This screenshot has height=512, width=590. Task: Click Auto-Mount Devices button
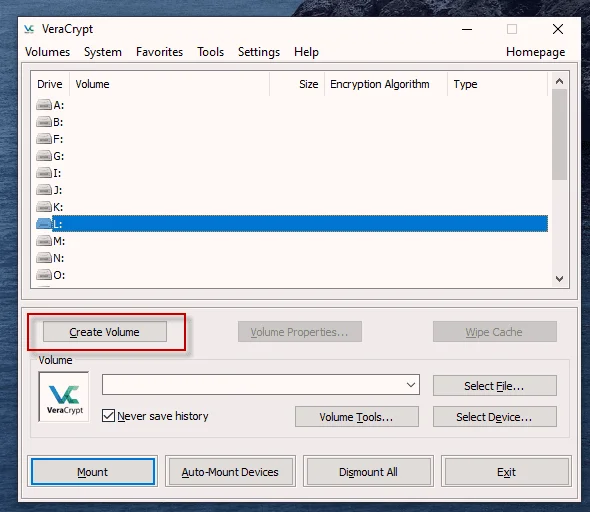230,472
